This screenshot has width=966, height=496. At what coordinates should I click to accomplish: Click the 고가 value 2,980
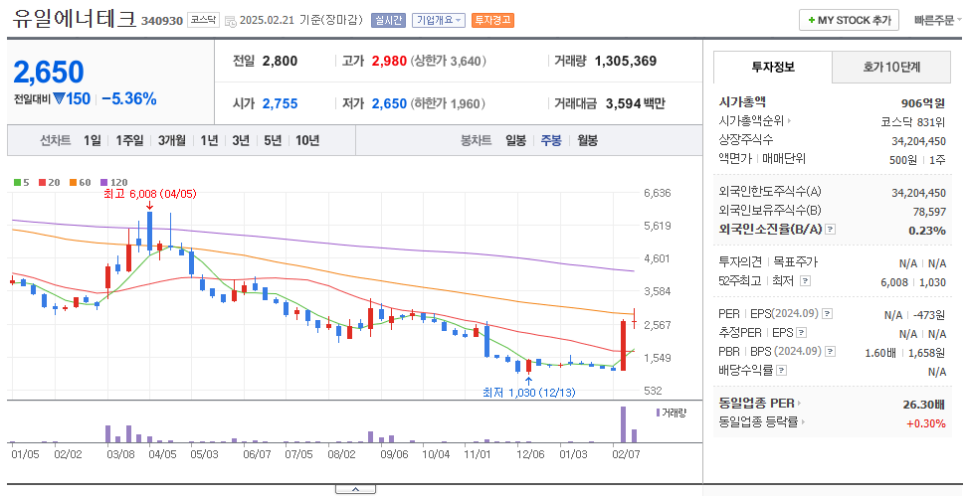point(388,61)
